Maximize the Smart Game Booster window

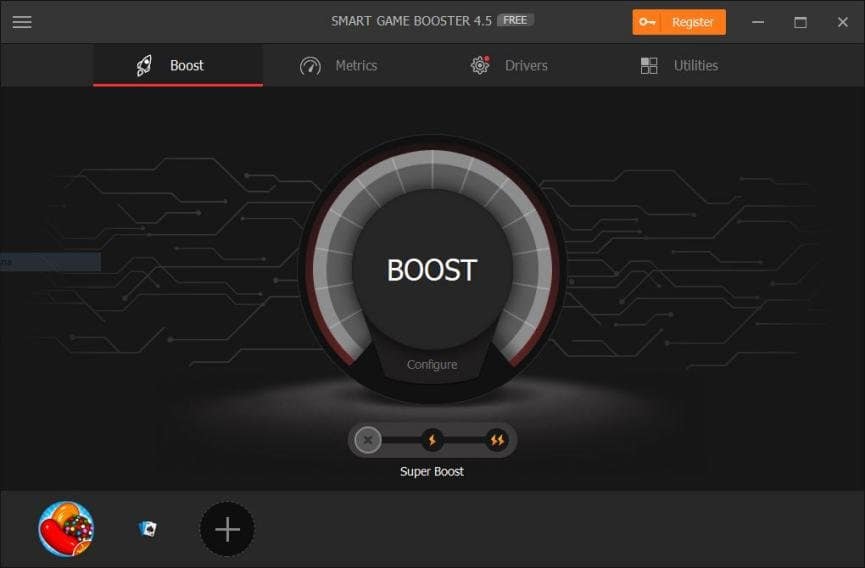point(800,22)
